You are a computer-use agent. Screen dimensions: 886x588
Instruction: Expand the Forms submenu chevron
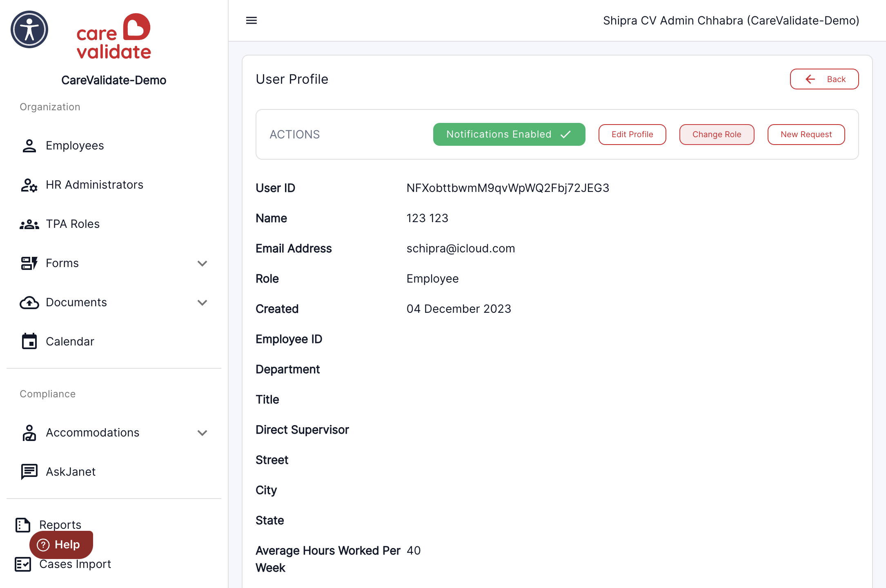point(203,263)
